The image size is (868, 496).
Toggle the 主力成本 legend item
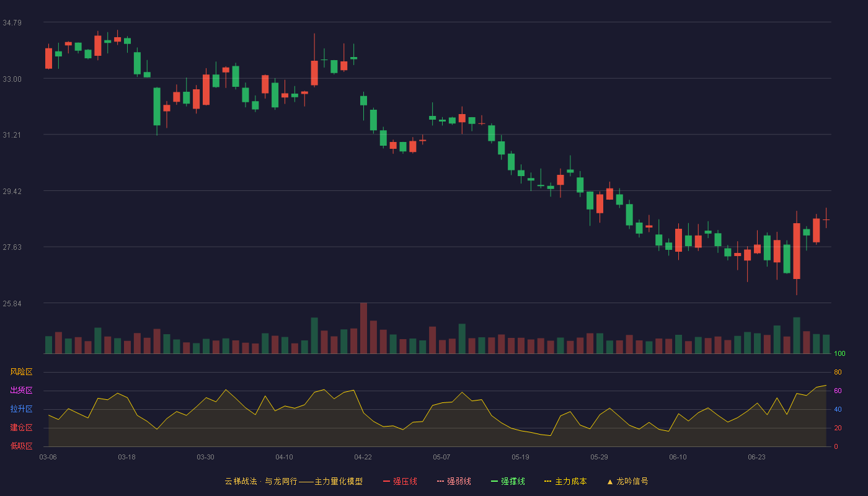tap(565, 481)
